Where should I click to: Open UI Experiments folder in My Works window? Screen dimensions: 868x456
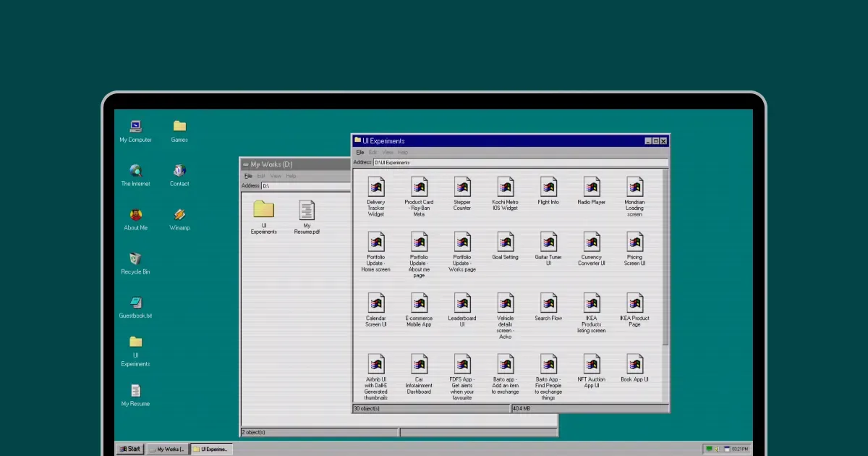(264, 217)
